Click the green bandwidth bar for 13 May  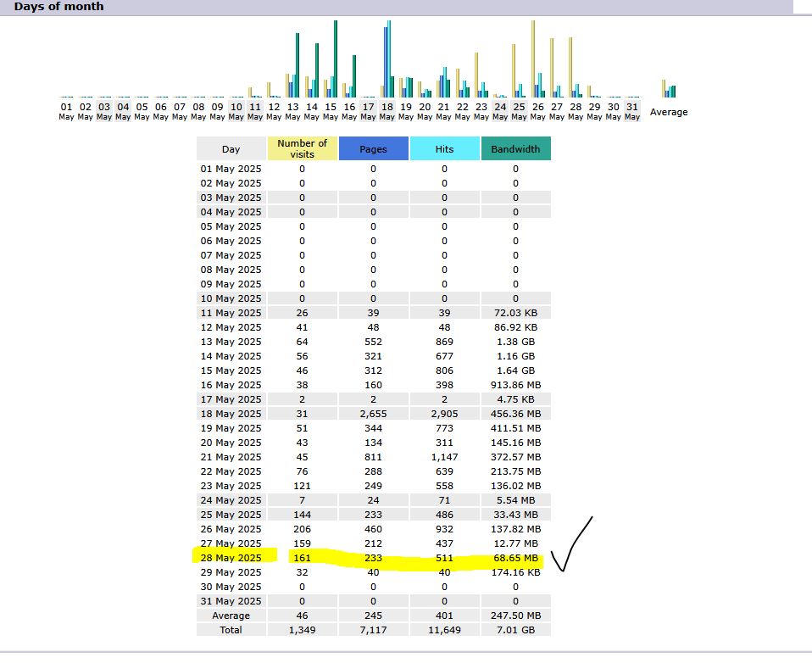click(x=298, y=65)
